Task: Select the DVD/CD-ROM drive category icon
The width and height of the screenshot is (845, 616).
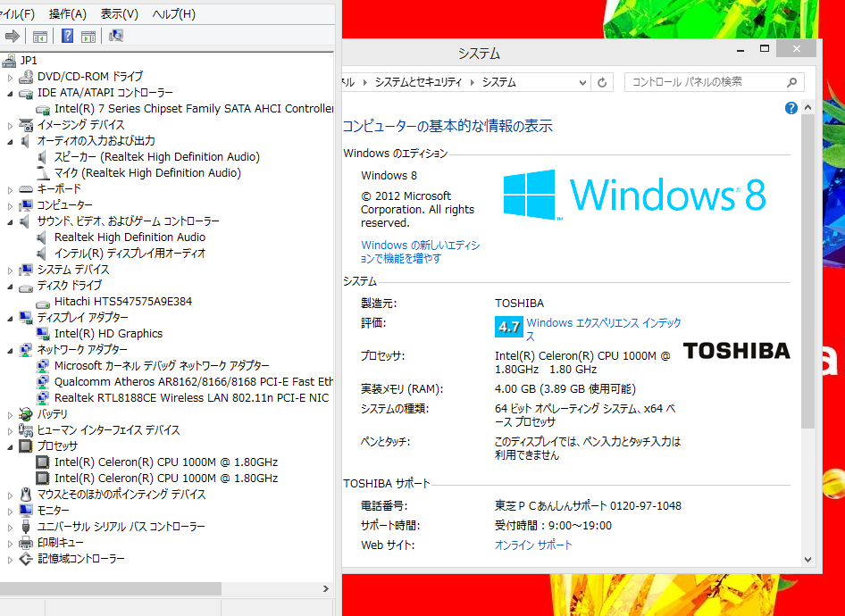Action: (x=26, y=77)
